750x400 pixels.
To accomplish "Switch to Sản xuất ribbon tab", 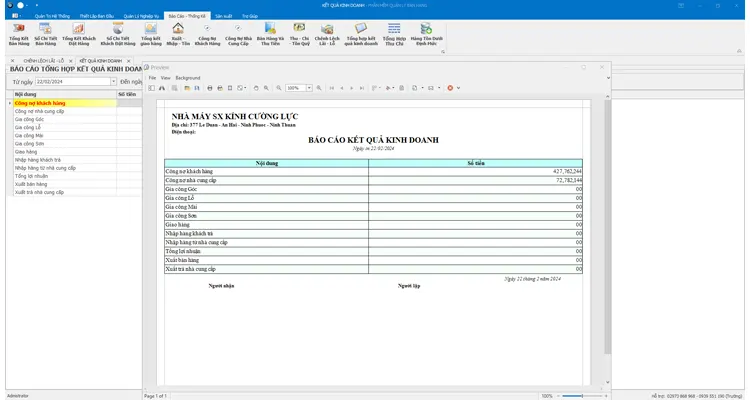I will (x=223, y=16).
